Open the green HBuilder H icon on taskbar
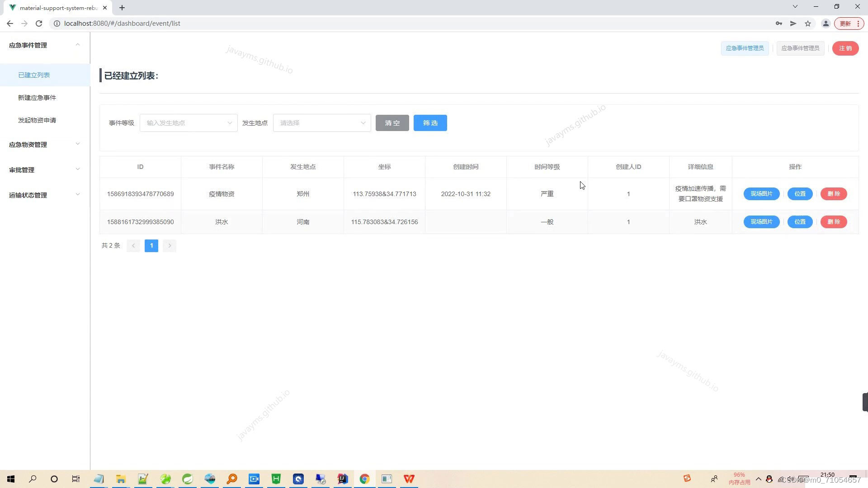The image size is (868, 488). (276, 479)
